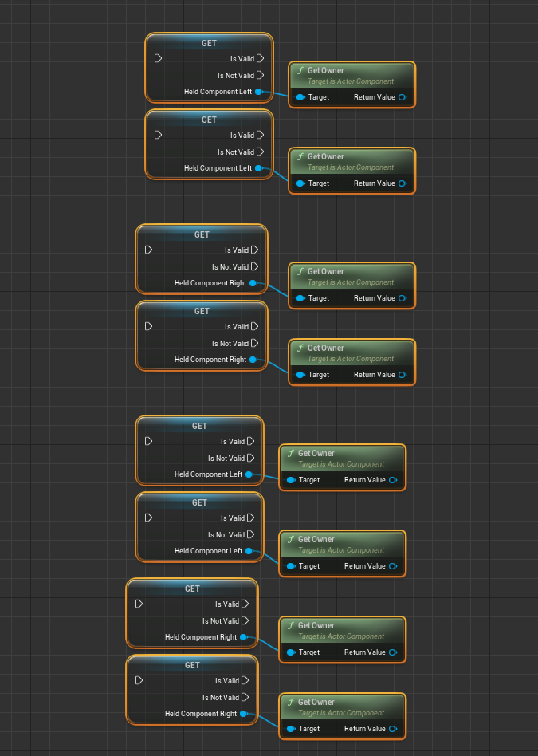538x756 pixels.
Task: Click Held Component Right pin, seventh GET node from top
Action: [244, 637]
